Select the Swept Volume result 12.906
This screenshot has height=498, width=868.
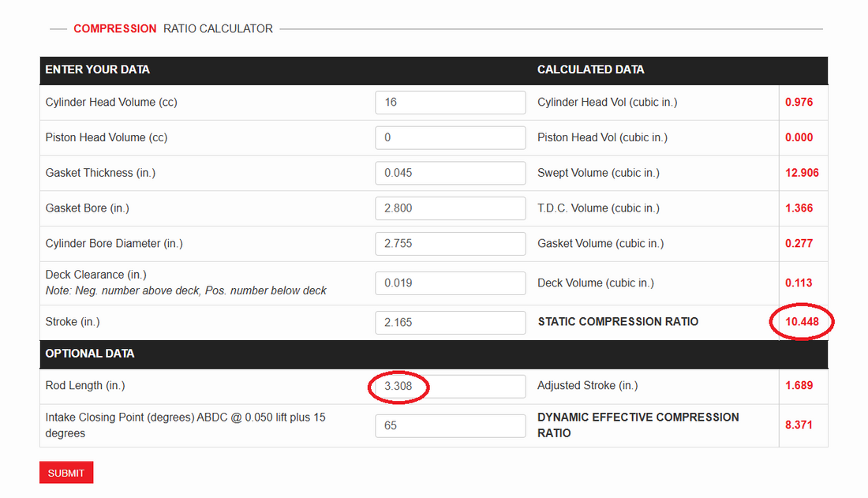(802, 173)
